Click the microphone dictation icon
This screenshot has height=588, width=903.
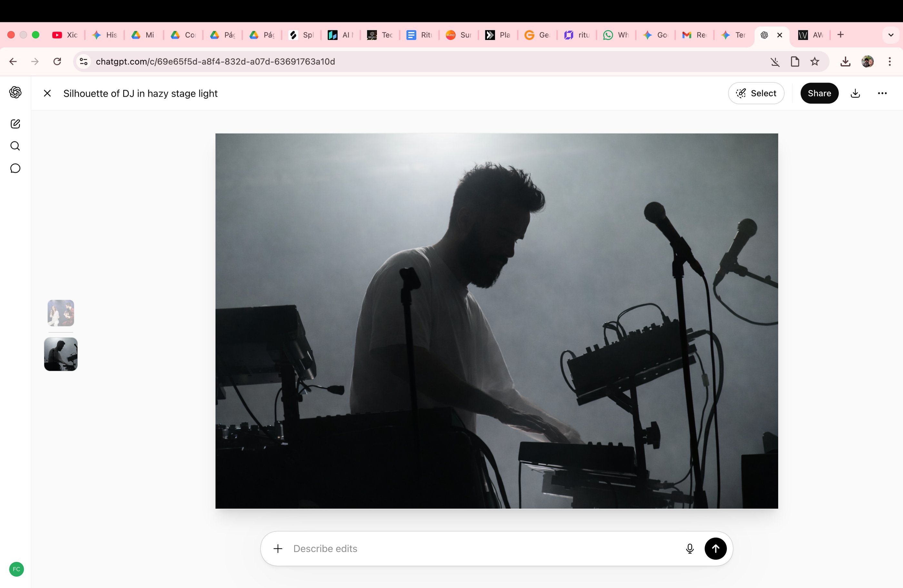point(690,549)
